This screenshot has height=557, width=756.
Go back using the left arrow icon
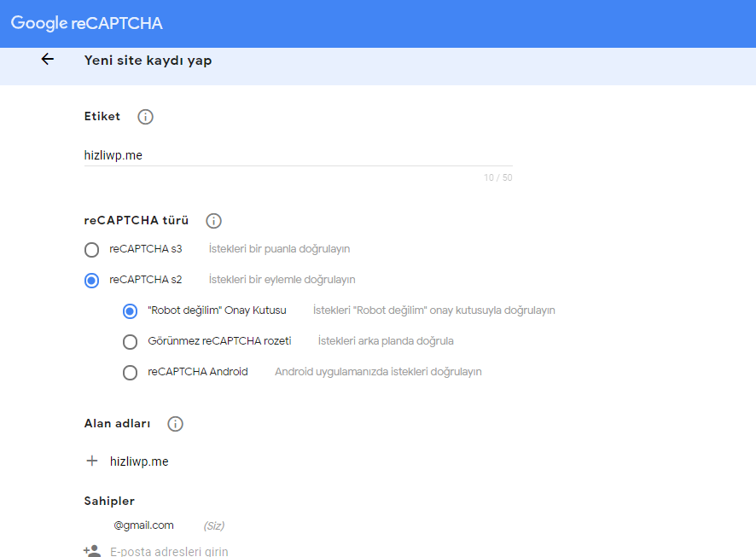[x=47, y=59]
